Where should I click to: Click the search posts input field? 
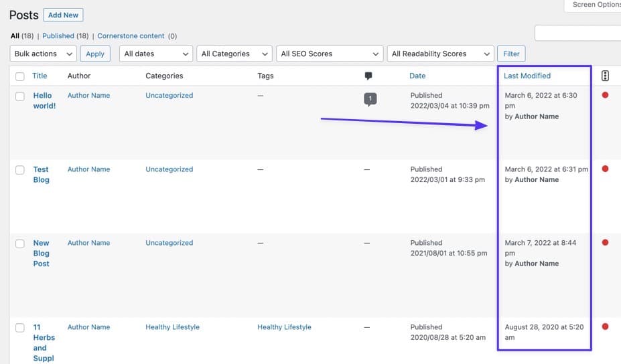click(577, 33)
